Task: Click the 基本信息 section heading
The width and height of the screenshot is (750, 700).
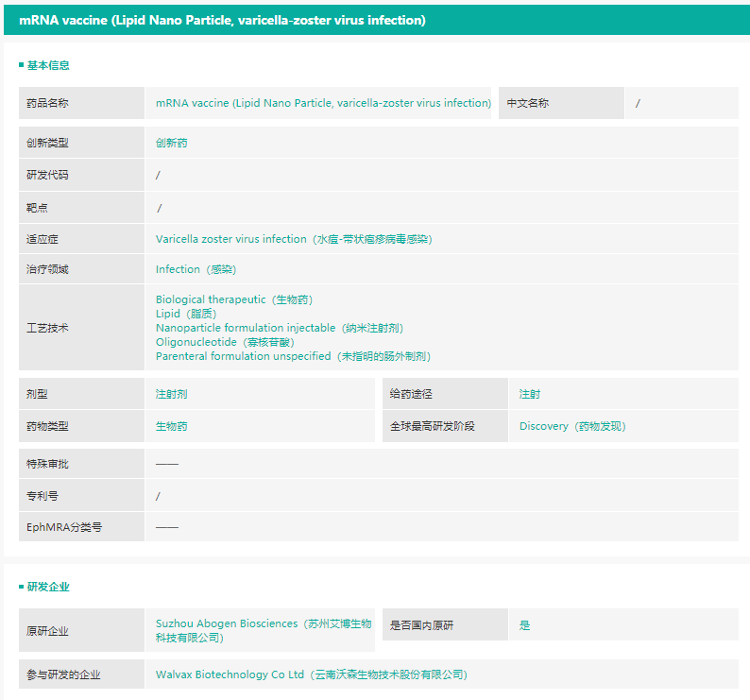Action: [47, 65]
